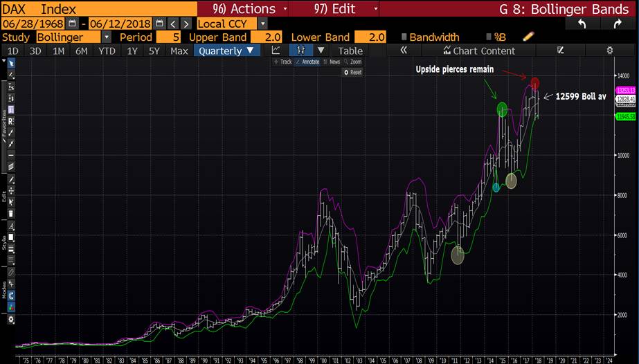Screen dimensions: 639x364
Task: Select the horizontal line drawing tool
Action: pyautogui.click(x=11, y=155)
